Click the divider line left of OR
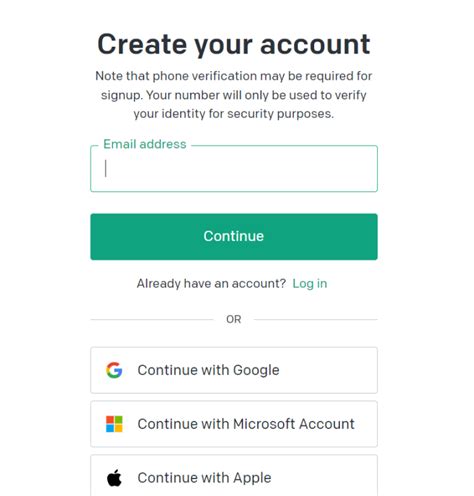Screen dimensions: 474x496 click(x=152, y=319)
